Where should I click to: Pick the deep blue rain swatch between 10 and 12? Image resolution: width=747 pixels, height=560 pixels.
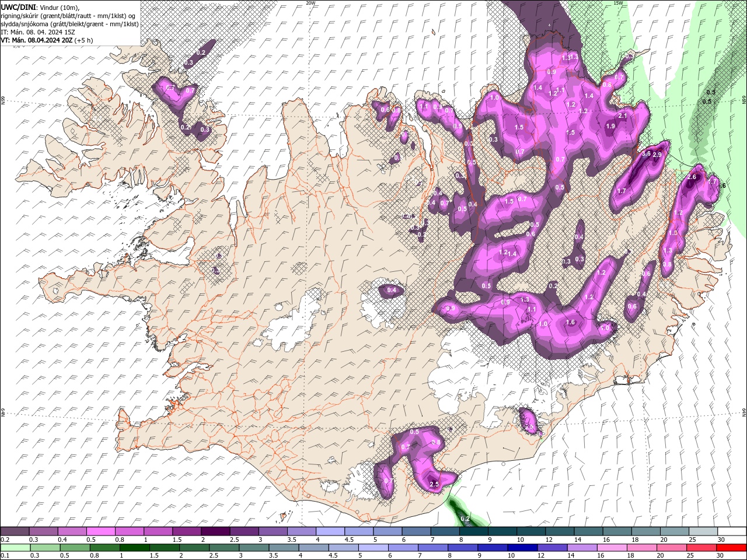tap(522, 548)
